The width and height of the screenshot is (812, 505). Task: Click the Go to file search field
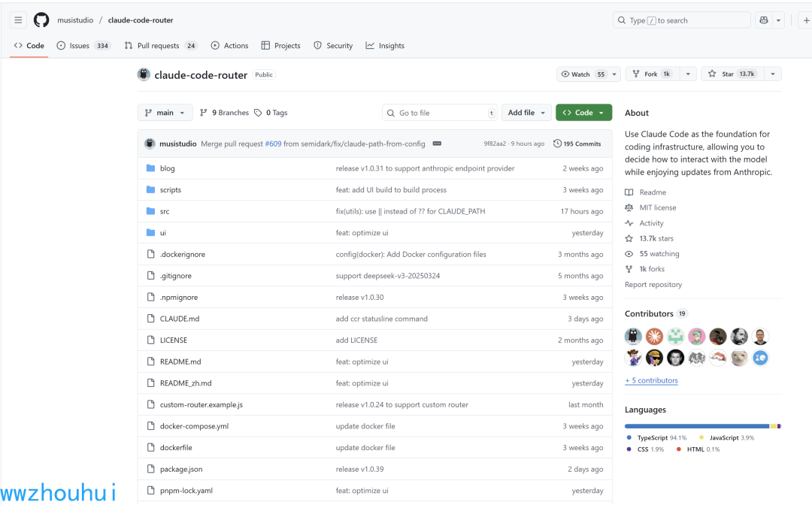[440, 113]
